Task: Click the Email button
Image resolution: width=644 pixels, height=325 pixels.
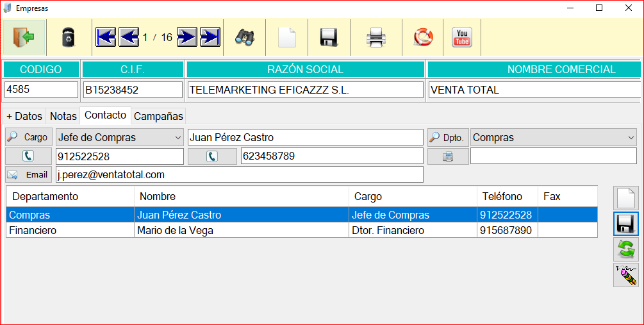Action: [29, 174]
